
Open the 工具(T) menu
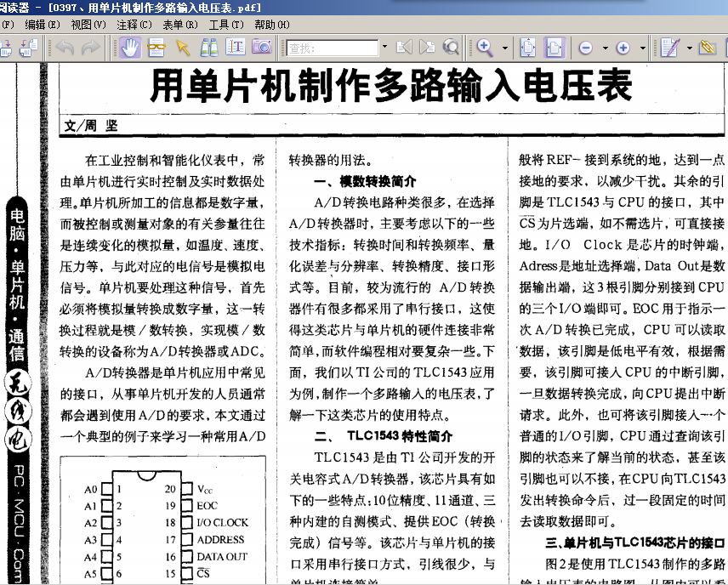[226, 25]
